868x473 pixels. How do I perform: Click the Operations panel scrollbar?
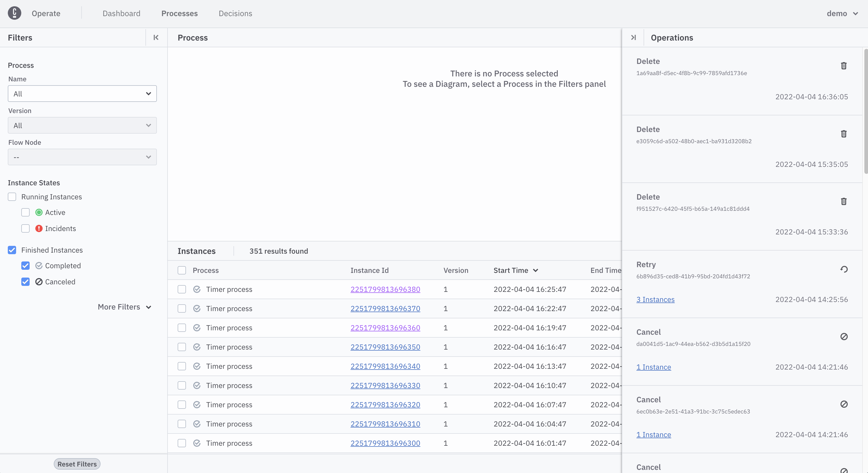[x=865, y=111]
